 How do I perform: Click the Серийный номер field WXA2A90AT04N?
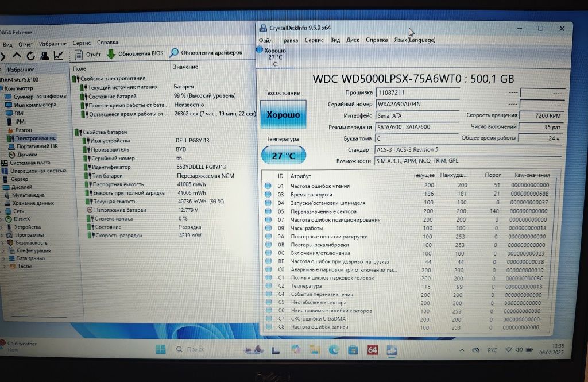tap(417, 104)
